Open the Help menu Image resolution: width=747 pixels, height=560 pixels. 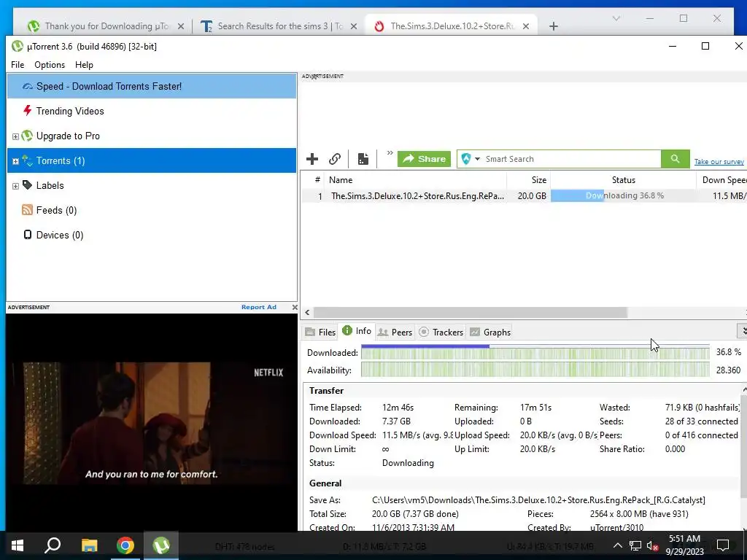click(x=84, y=65)
